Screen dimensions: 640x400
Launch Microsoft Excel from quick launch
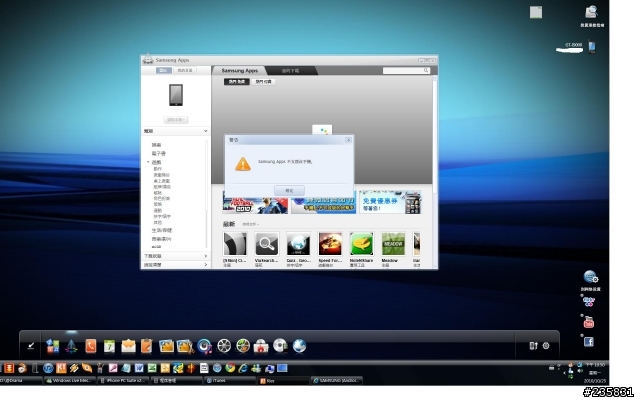click(x=152, y=368)
